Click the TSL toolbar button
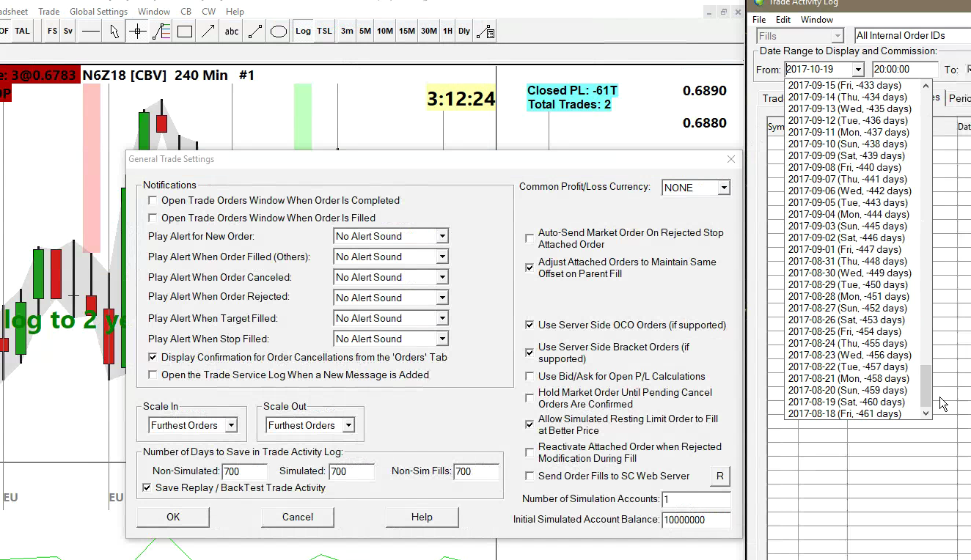 (x=324, y=32)
